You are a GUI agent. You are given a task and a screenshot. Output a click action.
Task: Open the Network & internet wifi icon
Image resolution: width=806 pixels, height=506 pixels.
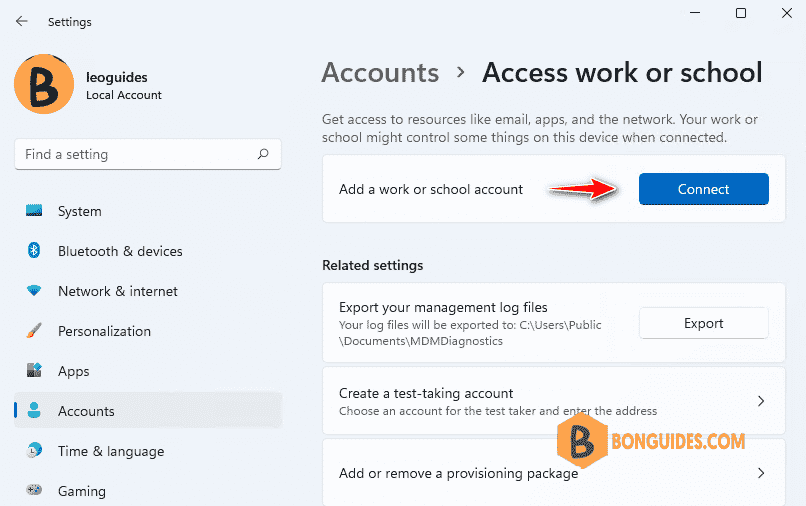[34, 291]
